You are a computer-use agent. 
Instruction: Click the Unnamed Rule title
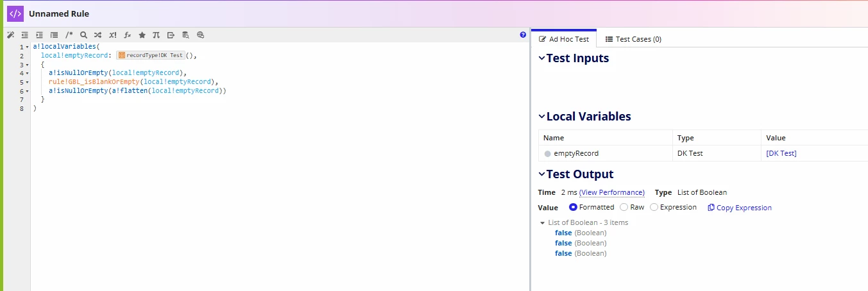pos(59,13)
